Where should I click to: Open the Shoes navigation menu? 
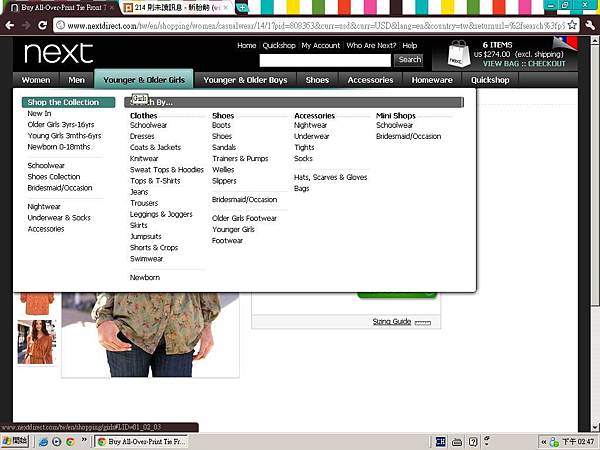point(317,80)
